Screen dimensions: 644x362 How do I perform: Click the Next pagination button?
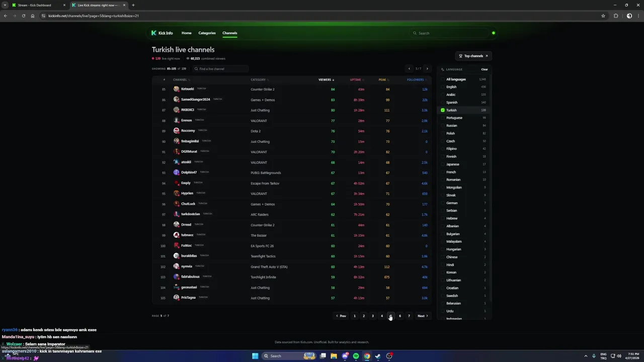pyautogui.click(x=423, y=316)
